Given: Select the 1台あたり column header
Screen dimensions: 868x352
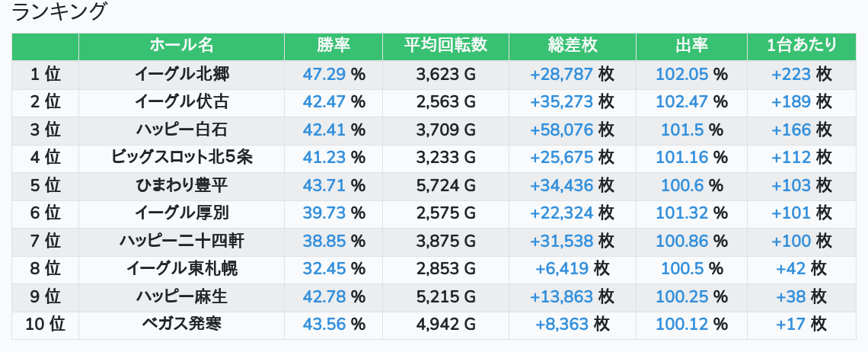Looking at the screenshot, I should pos(802,46).
